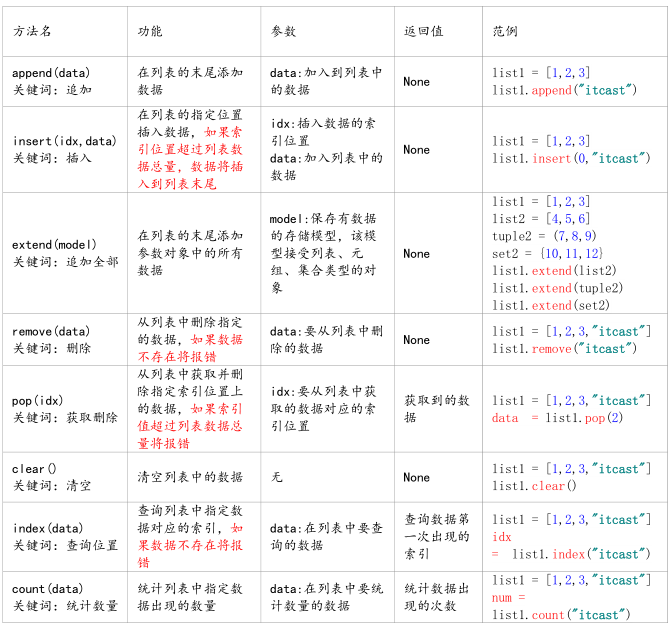
Task: Select the 'append(data)' method name text
Action: [51, 73]
